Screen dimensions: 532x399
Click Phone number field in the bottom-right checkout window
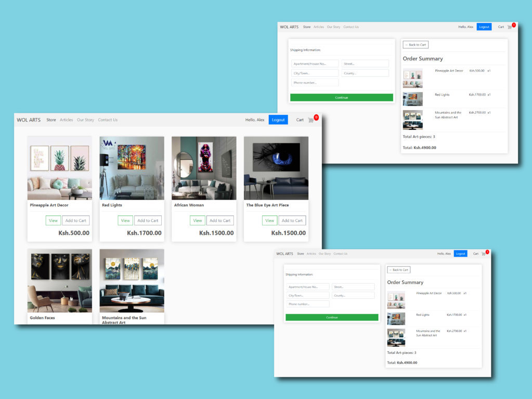tap(307, 304)
